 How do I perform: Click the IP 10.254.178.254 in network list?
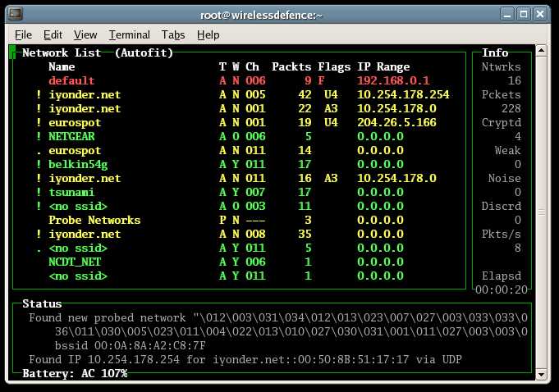pyautogui.click(x=403, y=94)
